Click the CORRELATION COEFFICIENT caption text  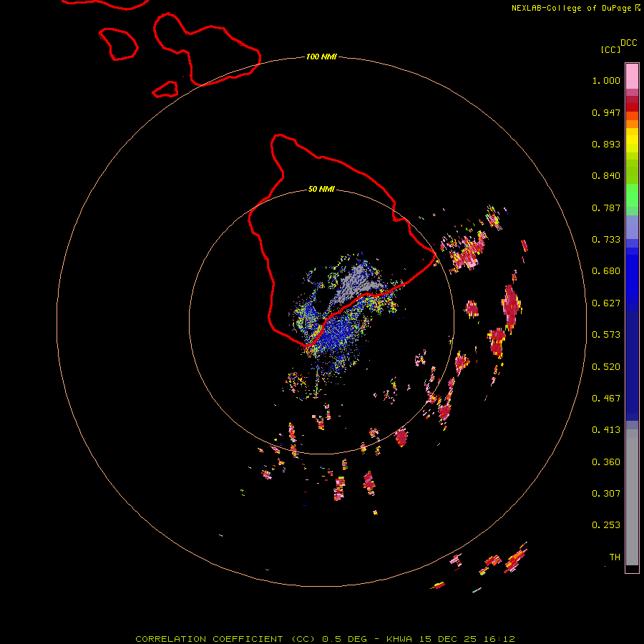[210, 639]
